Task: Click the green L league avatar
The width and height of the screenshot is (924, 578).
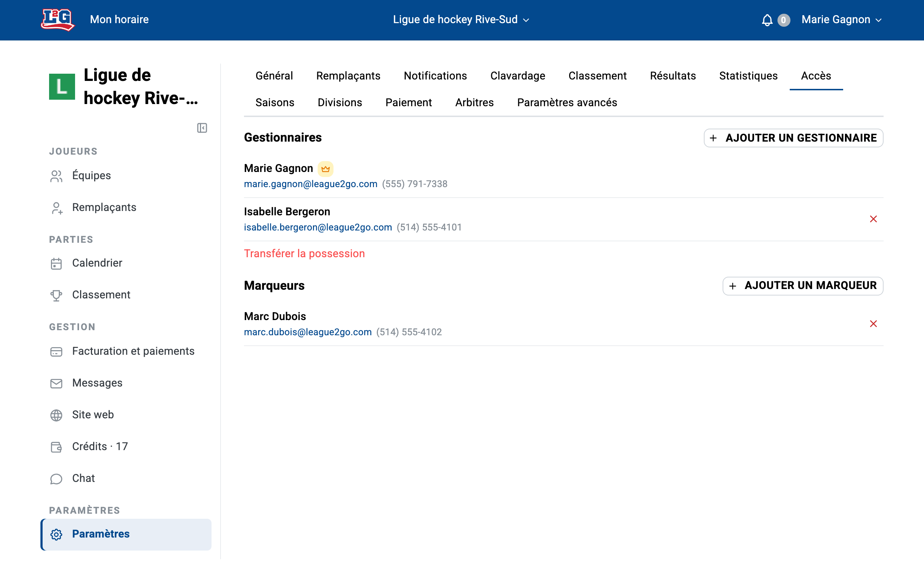Action: [62, 86]
